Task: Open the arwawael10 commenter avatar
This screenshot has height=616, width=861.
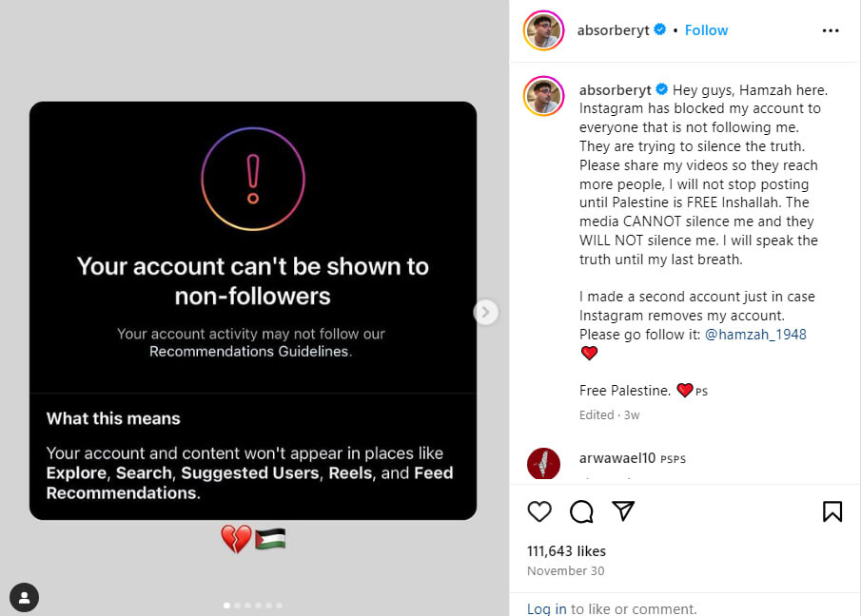Action: tap(543, 463)
